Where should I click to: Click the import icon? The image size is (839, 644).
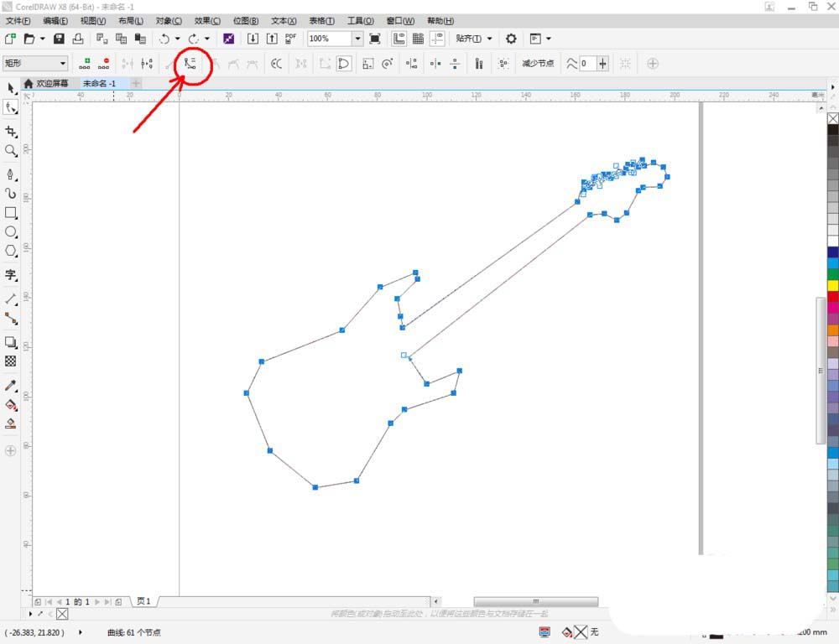coord(253,39)
